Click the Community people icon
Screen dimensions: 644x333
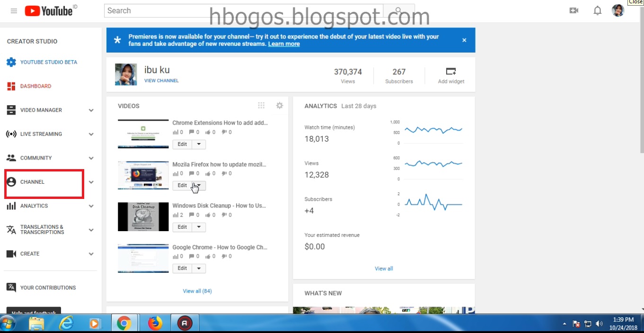tap(11, 158)
